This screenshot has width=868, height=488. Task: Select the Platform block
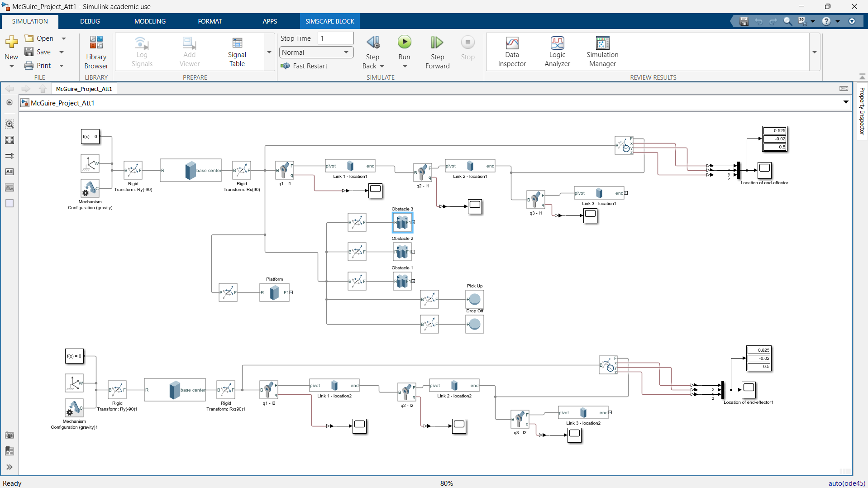(274, 292)
